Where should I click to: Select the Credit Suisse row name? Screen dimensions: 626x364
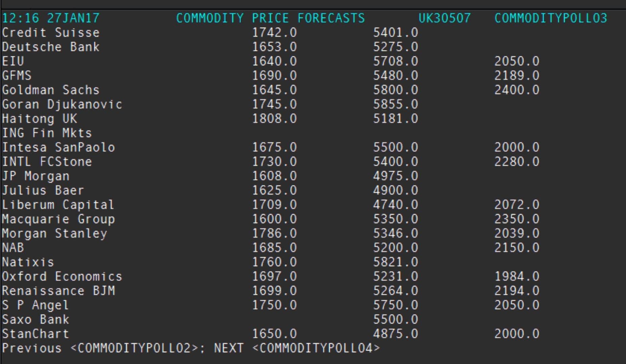pyautogui.click(x=51, y=32)
